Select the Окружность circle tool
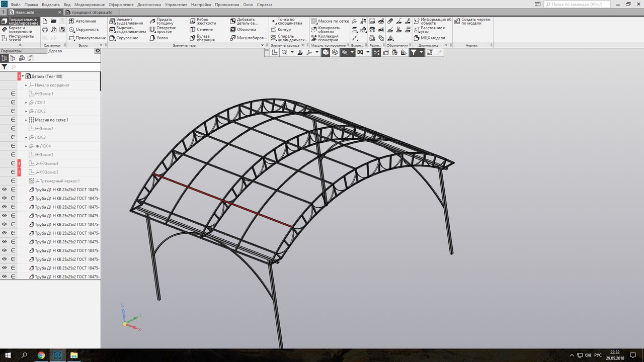This screenshot has height=362, width=644. click(x=84, y=29)
